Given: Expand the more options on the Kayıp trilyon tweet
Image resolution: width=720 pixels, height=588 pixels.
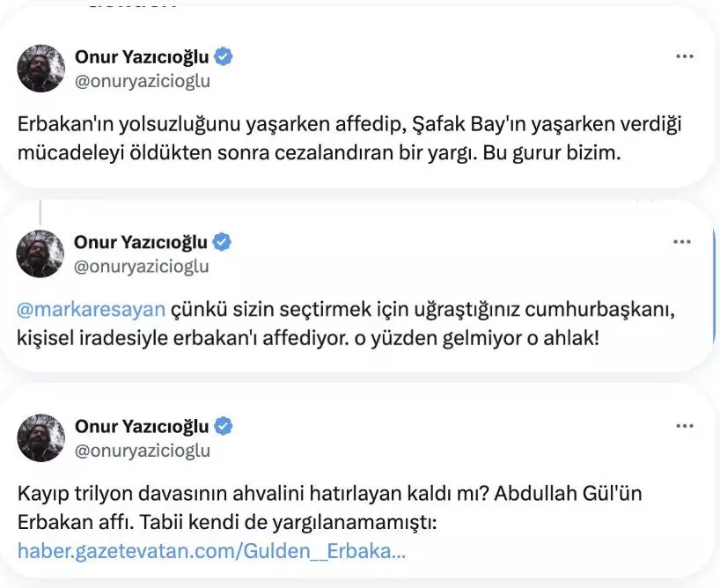Looking at the screenshot, I should [684, 426].
